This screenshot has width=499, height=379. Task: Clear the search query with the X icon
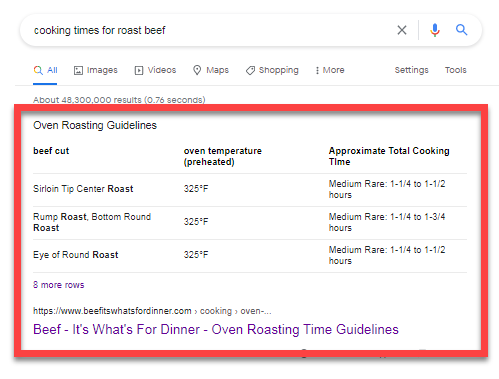[x=402, y=30]
